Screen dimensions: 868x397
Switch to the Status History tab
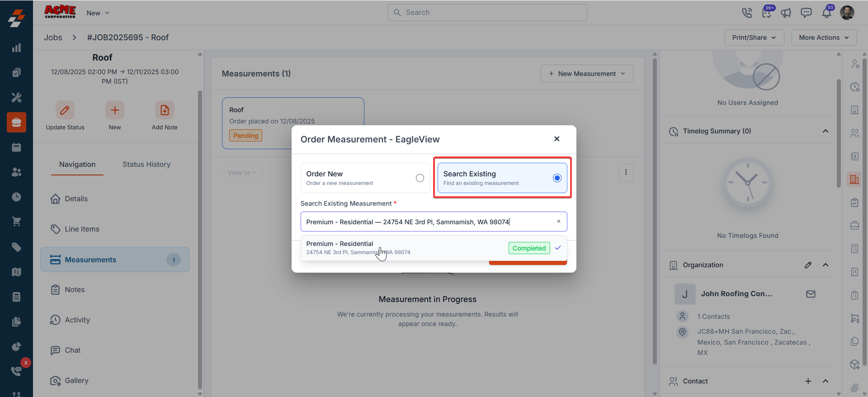[x=146, y=165]
